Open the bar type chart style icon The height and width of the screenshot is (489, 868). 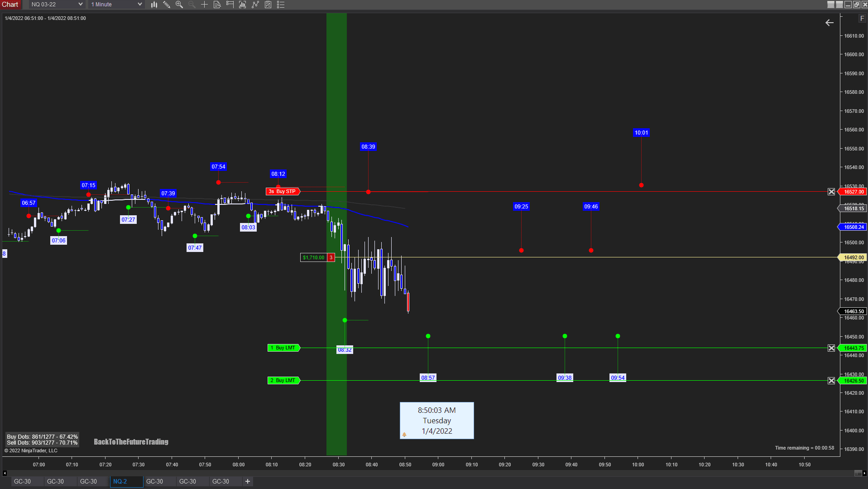(154, 5)
